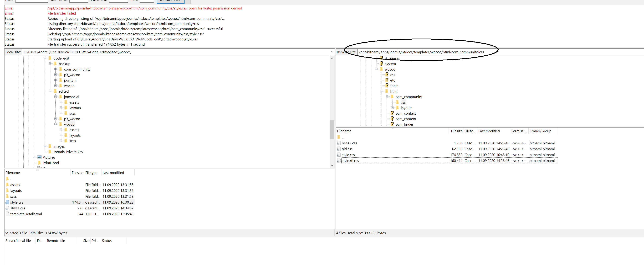Collapse the remote wocoo folder node
This screenshot has height=265, width=644.
[376, 69]
